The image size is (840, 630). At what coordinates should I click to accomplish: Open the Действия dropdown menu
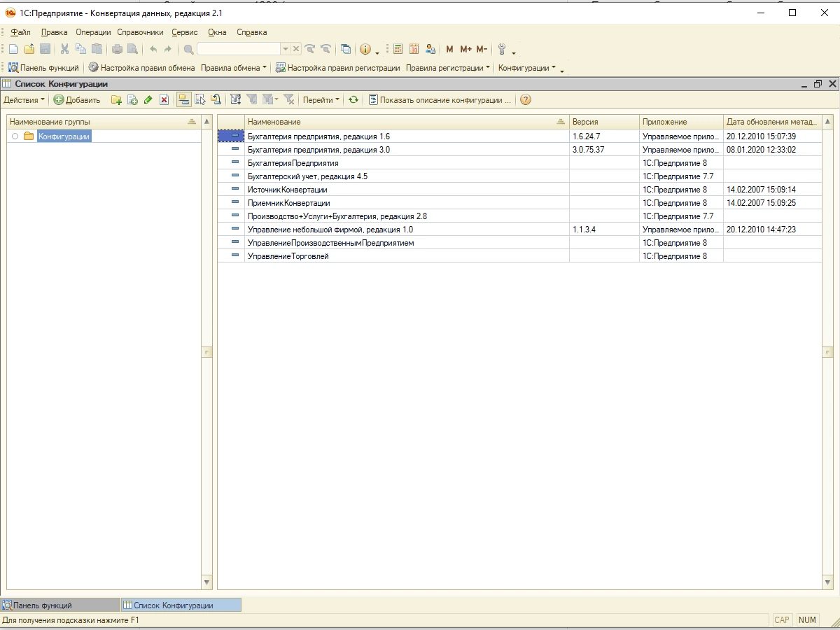(x=24, y=100)
